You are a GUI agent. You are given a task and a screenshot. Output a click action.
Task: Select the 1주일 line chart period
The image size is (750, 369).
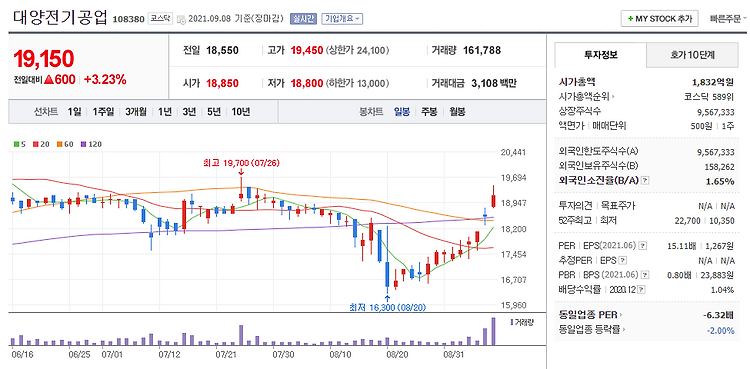pos(103,112)
